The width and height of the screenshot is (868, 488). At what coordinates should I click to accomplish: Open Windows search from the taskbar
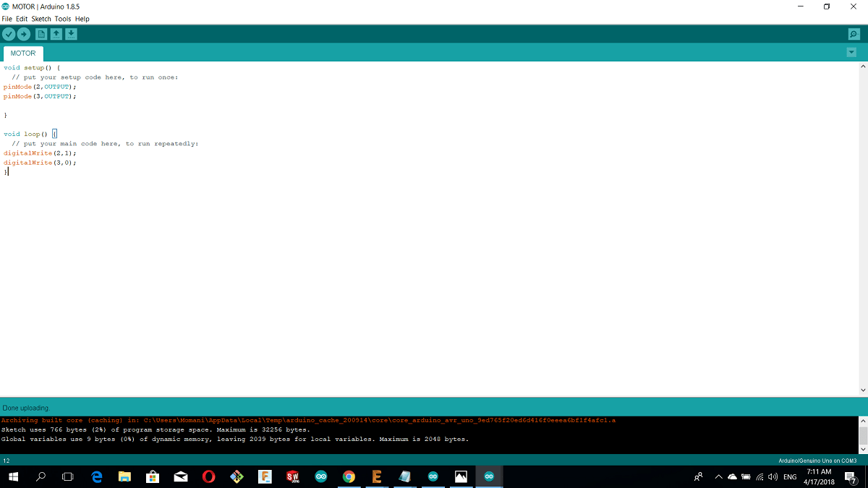(41, 476)
